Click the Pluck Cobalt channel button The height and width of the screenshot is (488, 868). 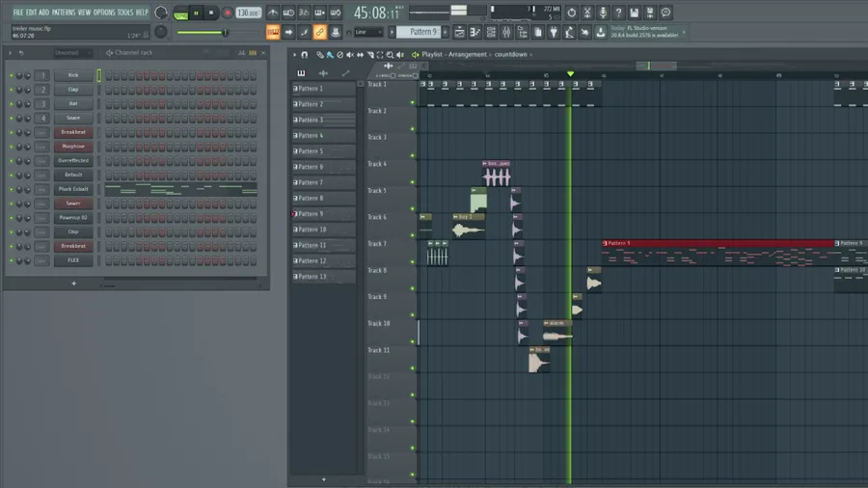73,189
